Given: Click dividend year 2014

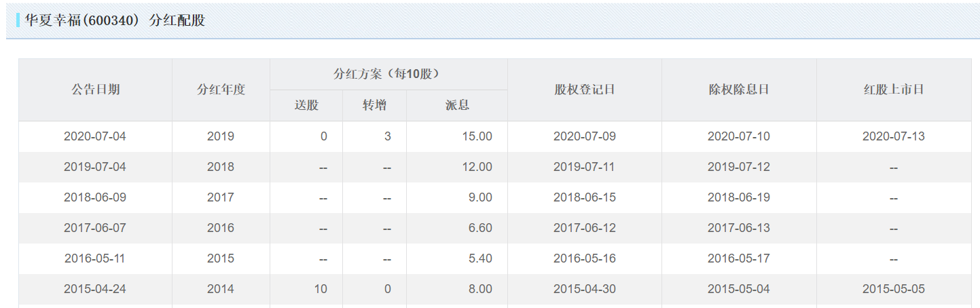Looking at the screenshot, I should click(221, 289).
